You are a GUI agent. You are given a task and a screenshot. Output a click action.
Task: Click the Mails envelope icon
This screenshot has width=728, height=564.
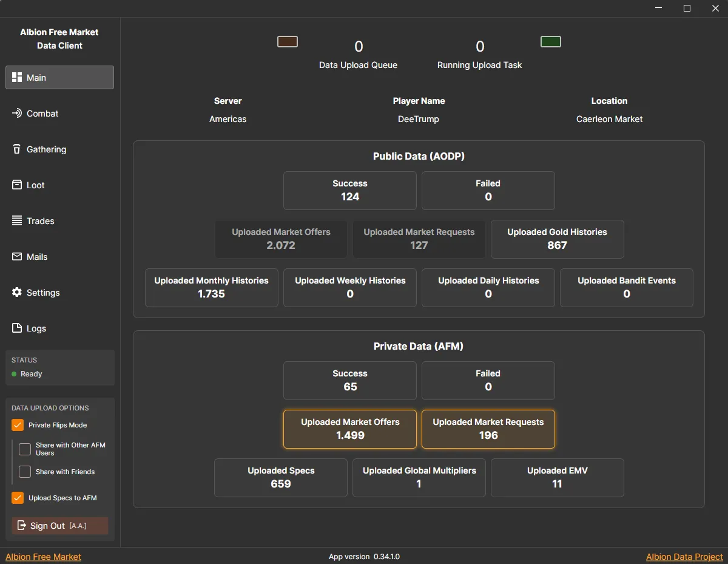tap(17, 257)
